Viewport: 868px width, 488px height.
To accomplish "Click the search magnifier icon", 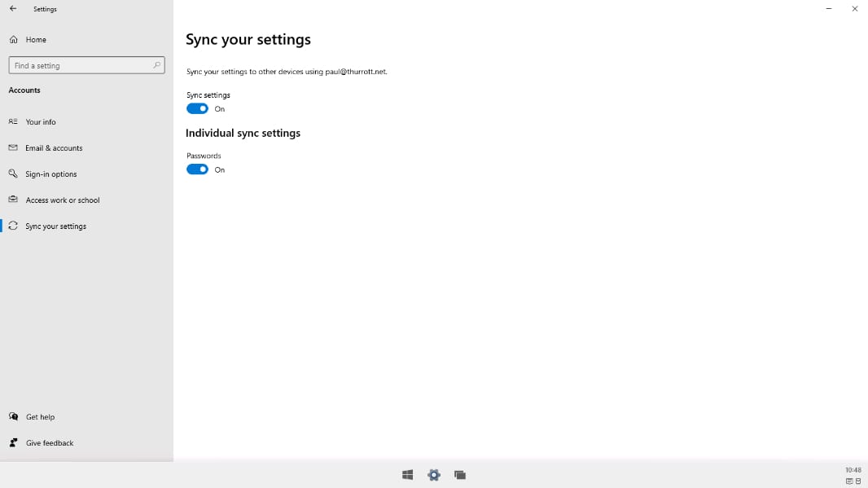I will point(156,65).
